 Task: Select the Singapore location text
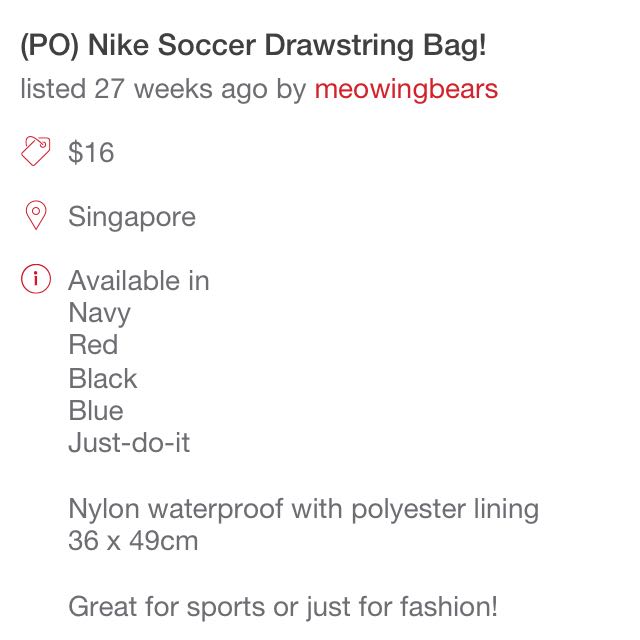click(x=132, y=217)
